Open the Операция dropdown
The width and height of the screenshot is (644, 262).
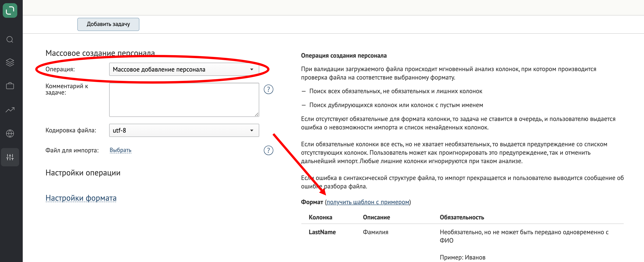(184, 69)
